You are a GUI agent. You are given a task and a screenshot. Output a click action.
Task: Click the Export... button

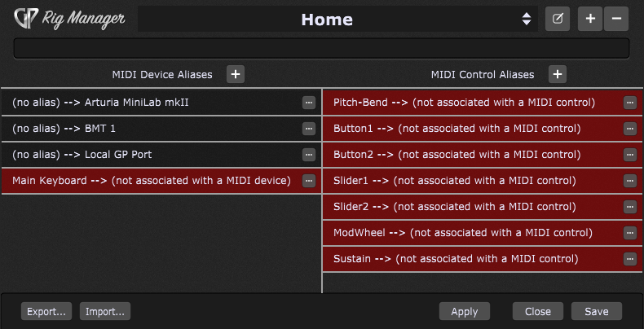coord(46,311)
